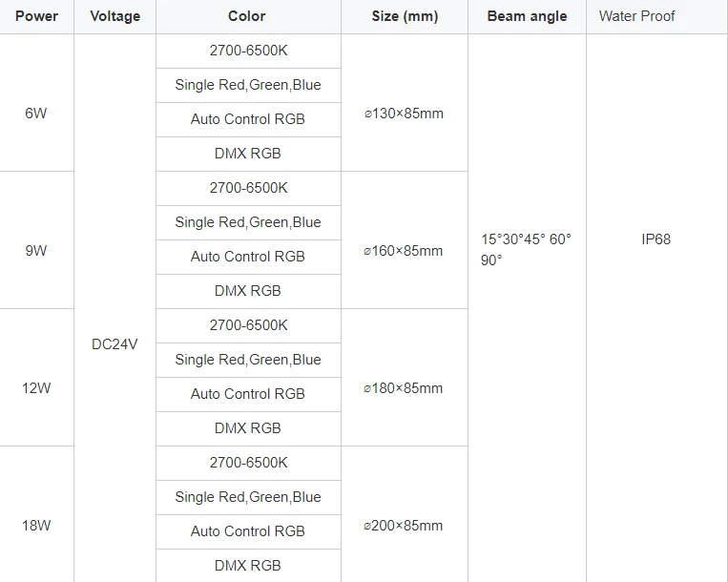Viewport: 728px width, 582px height.
Task: Select the 12W power cell
Action: point(36,388)
